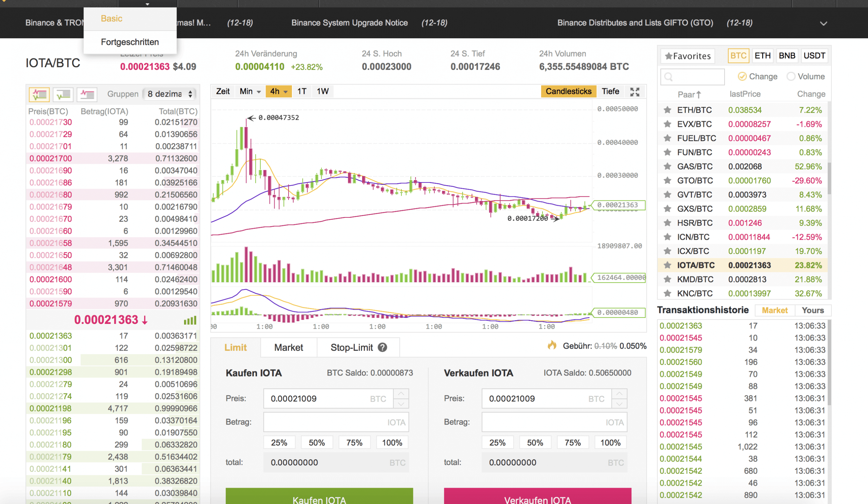868x504 pixels.
Task: Increase the sell price stepper up
Action: coord(619,393)
